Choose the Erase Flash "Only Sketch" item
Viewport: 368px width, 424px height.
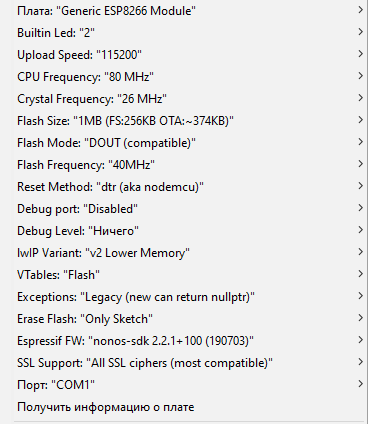pyautogui.click(x=190, y=319)
